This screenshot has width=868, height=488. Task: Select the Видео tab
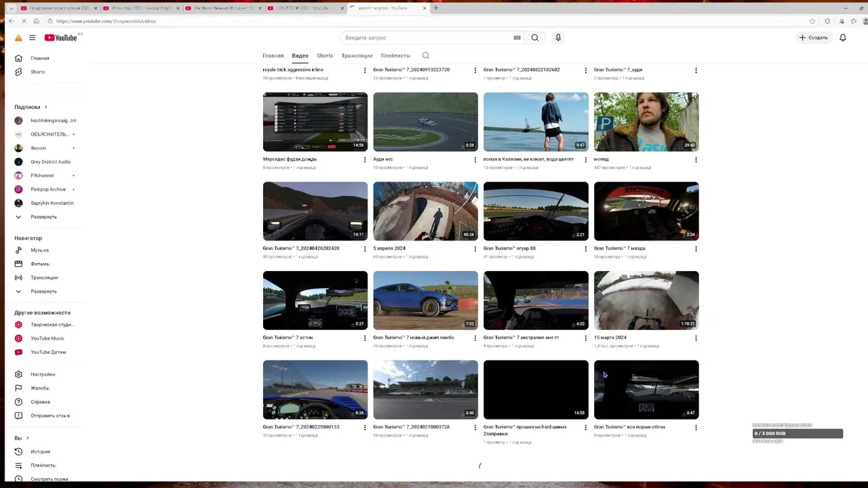(300, 56)
